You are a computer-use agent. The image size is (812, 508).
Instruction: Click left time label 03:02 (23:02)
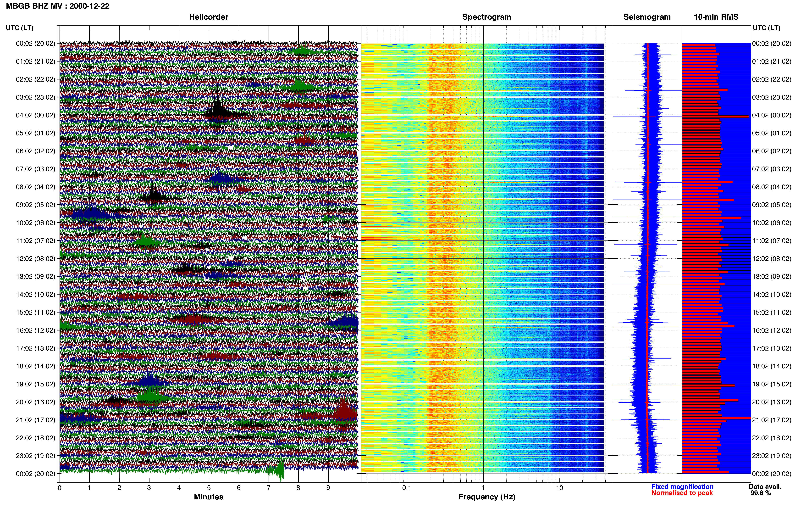36,97
